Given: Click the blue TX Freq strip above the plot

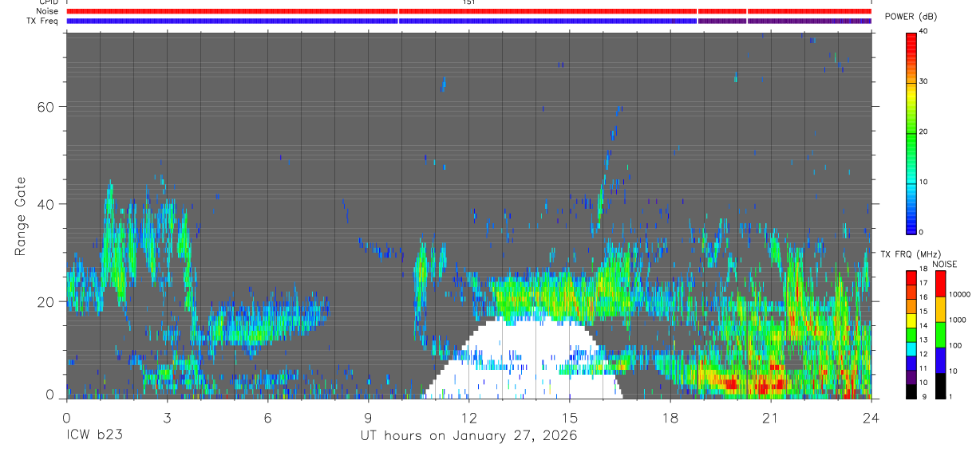Looking at the screenshot, I should [468, 21].
